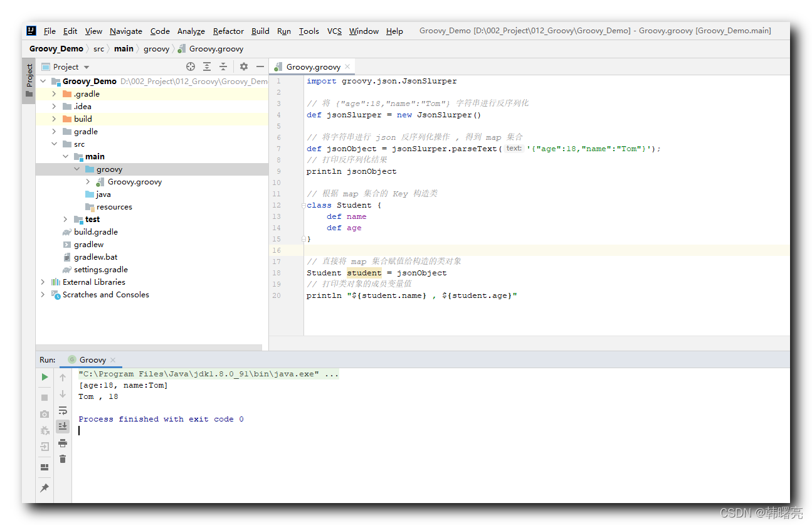Viewport: 812px width, 525px height.
Task: Pin the Run tab using the pin icon
Action: point(44,487)
